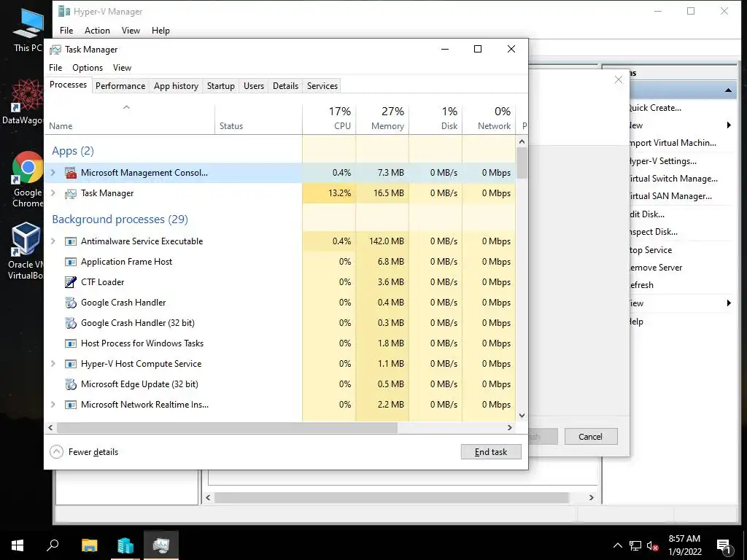
Task: Switch to the Details tab
Action: 285,86
